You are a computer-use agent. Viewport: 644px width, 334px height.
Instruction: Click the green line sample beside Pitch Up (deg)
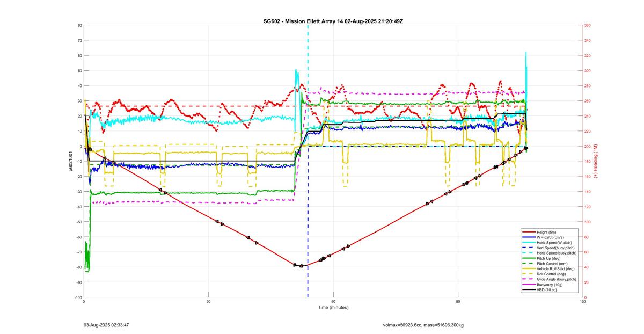tap(528, 258)
